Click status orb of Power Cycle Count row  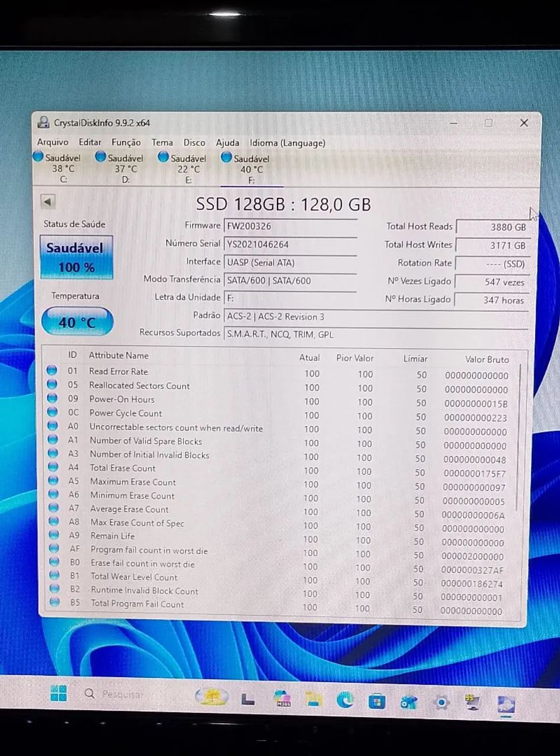53,412
